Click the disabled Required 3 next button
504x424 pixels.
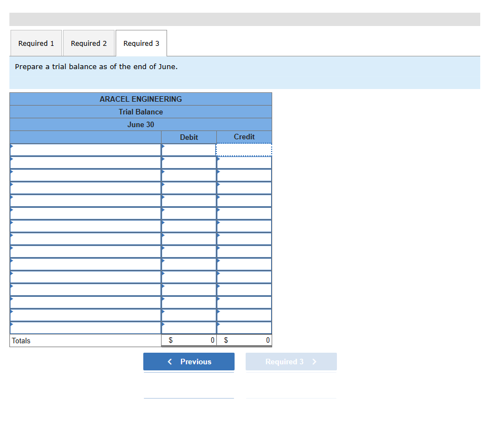click(x=291, y=362)
